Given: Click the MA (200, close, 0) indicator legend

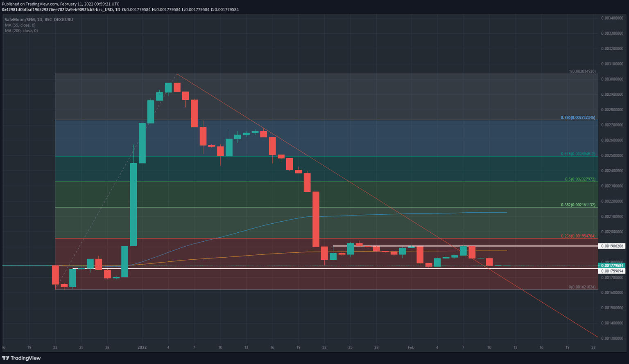Looking at the screenshot, I should click(x=20, y=30).
